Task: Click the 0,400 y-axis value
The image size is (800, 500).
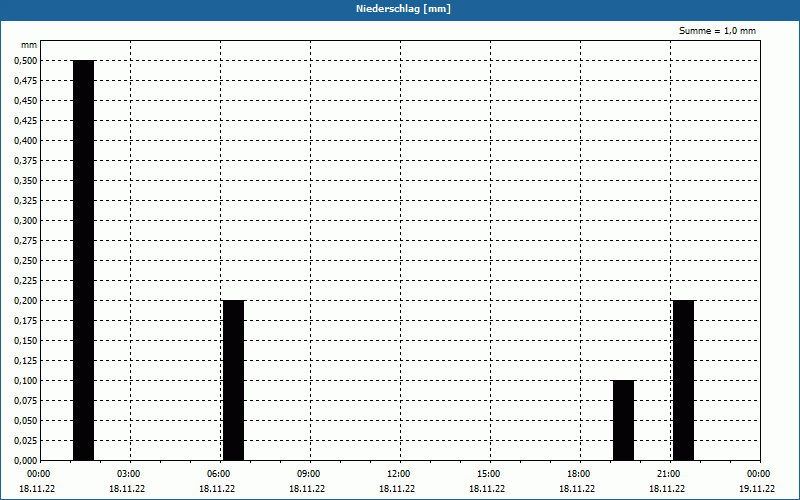Action: tap(26, 141)
